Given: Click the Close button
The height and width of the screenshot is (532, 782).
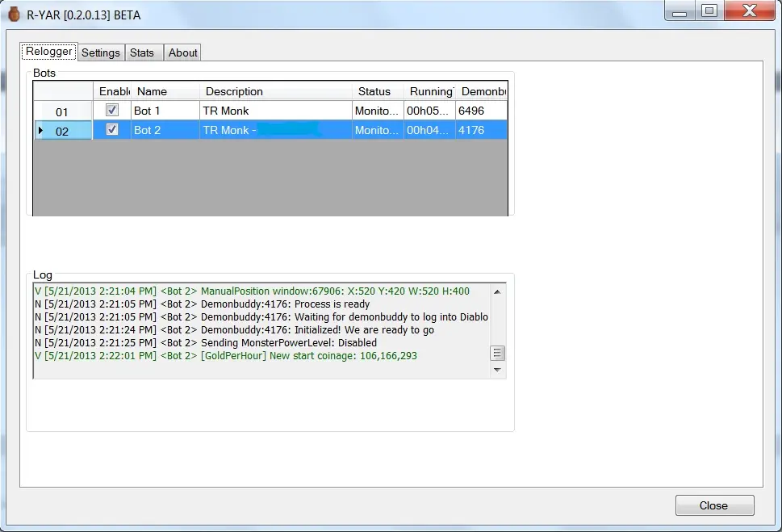Looking at the screenshot, I should (x=714, y=505).
